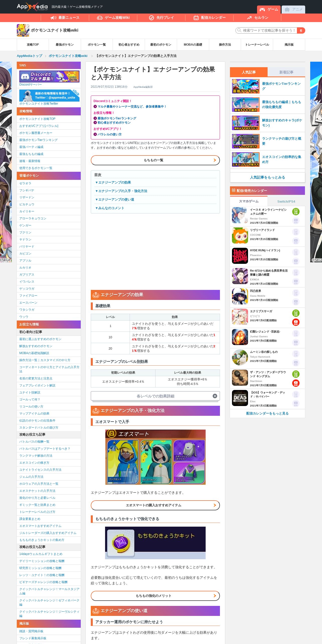Screen dimensions: 322x644
Task: Open the HYDE RUN app icon
Action: click(240, 256)
